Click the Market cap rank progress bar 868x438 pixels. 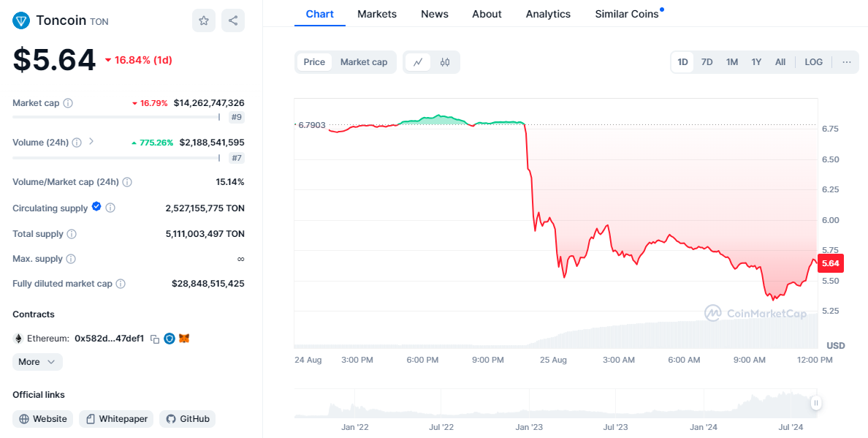117,117
